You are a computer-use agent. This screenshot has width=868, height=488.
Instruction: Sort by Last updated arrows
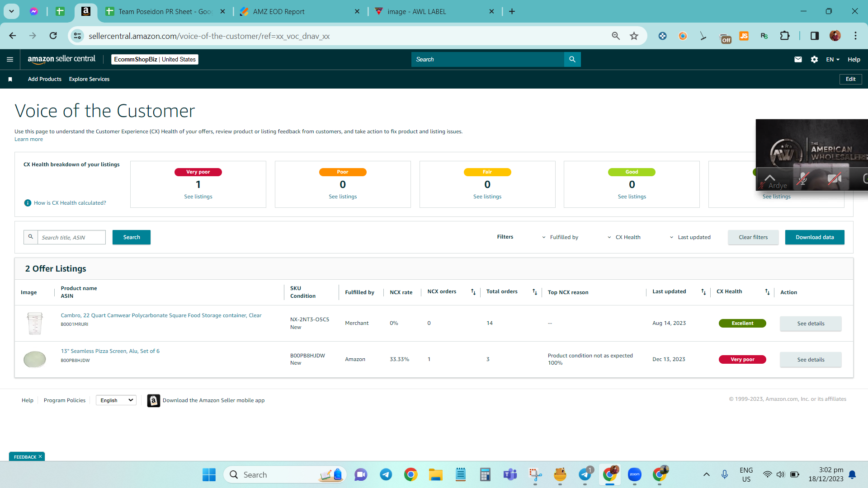[703, 292]
